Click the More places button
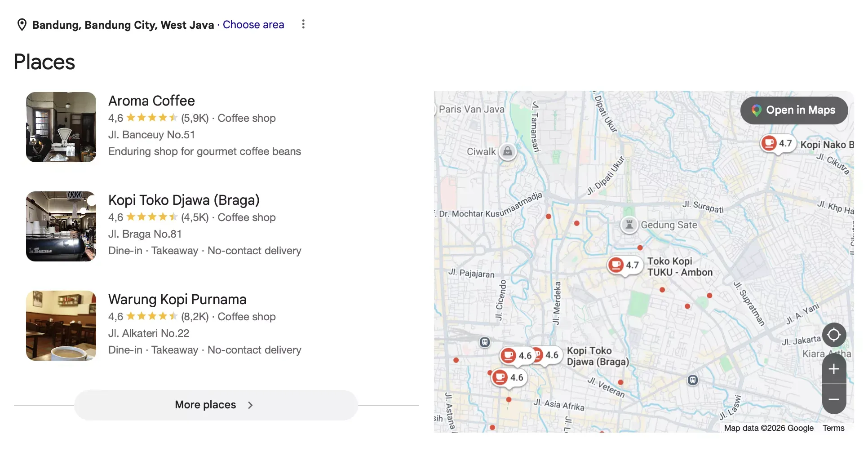868x460 pixels. [216, 405]
